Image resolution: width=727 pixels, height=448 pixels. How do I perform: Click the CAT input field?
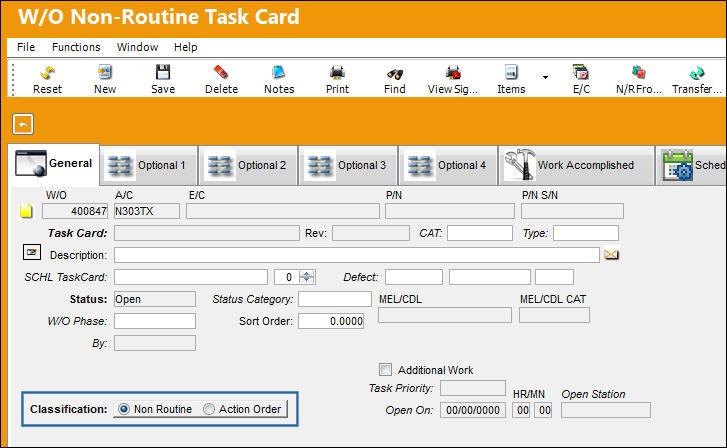(x=480, y=233)
